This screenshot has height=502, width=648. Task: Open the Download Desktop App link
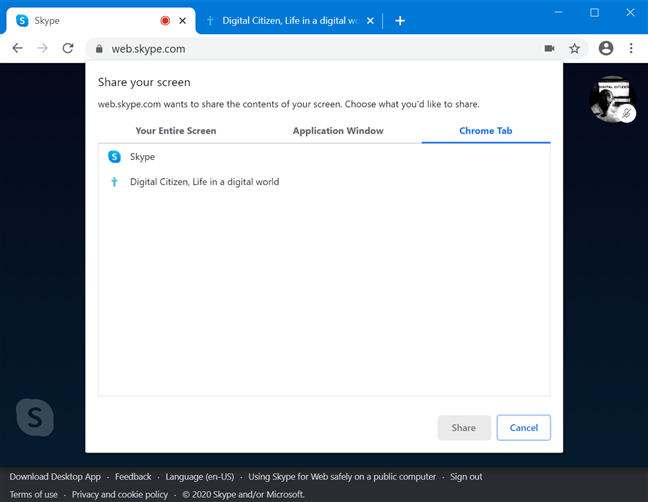click(55, 477)
